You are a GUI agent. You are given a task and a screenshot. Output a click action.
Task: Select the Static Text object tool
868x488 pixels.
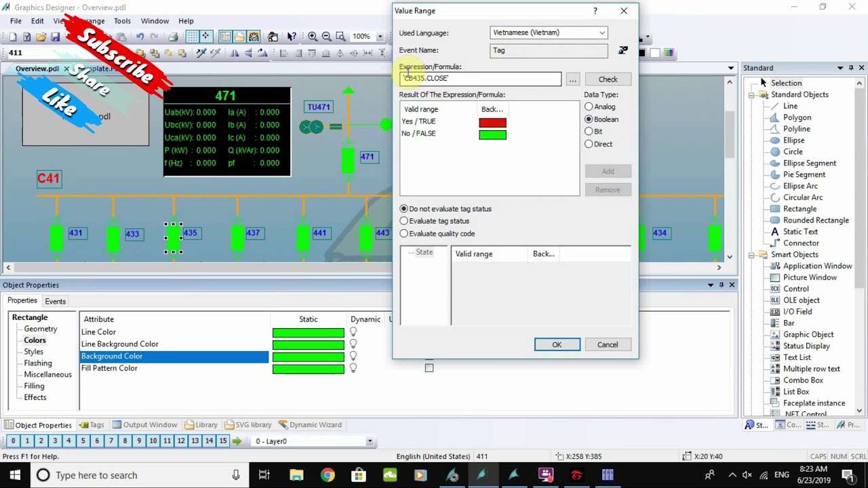pos(800,231)
